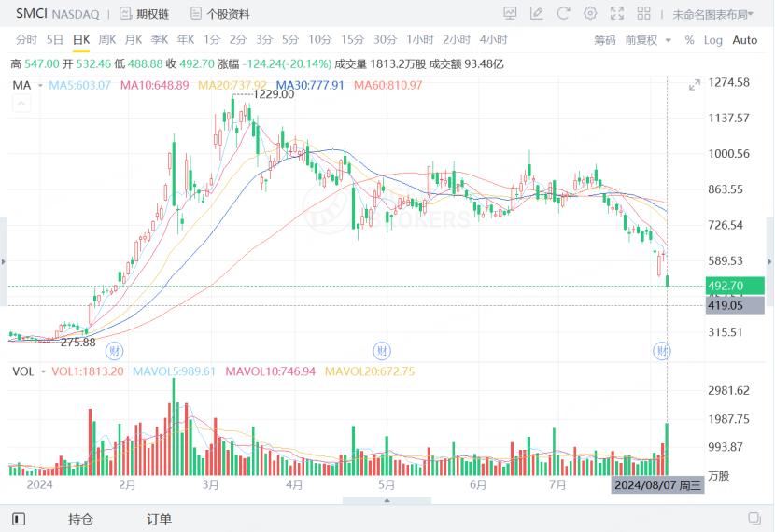The image size is (775, 532).
Task: Click the 2024/08/07 周三 date label
Action: [x=657, y=485]
